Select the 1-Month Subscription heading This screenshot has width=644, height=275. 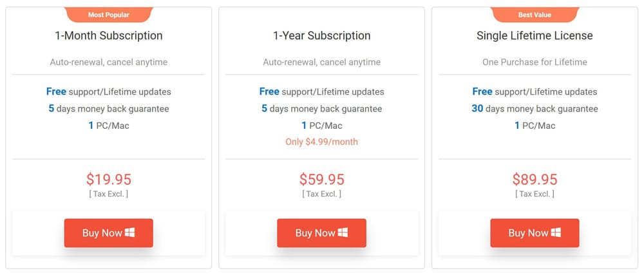tap(108, 35)
